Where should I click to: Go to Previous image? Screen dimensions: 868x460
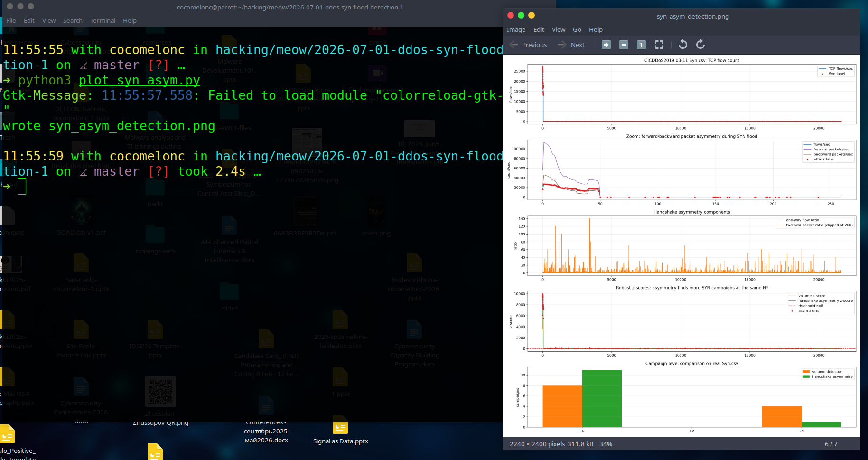pyautogui.click(x=528, y=45)
